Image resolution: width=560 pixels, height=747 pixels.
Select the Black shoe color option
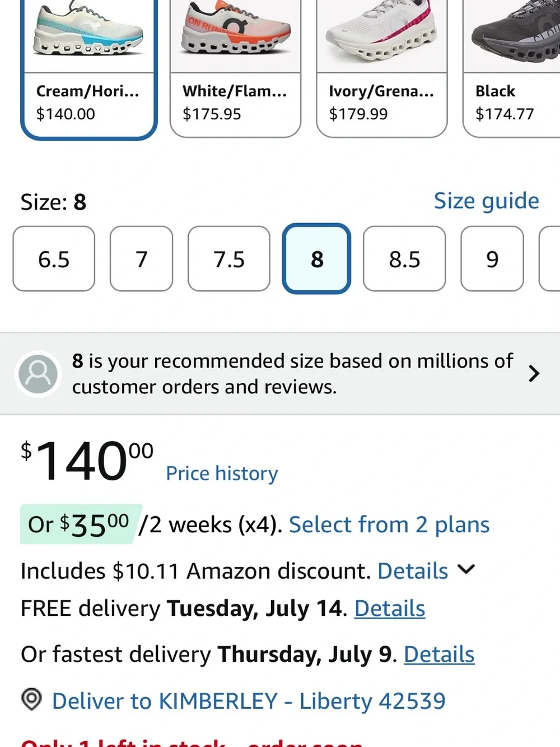click(x=511, y=67)
